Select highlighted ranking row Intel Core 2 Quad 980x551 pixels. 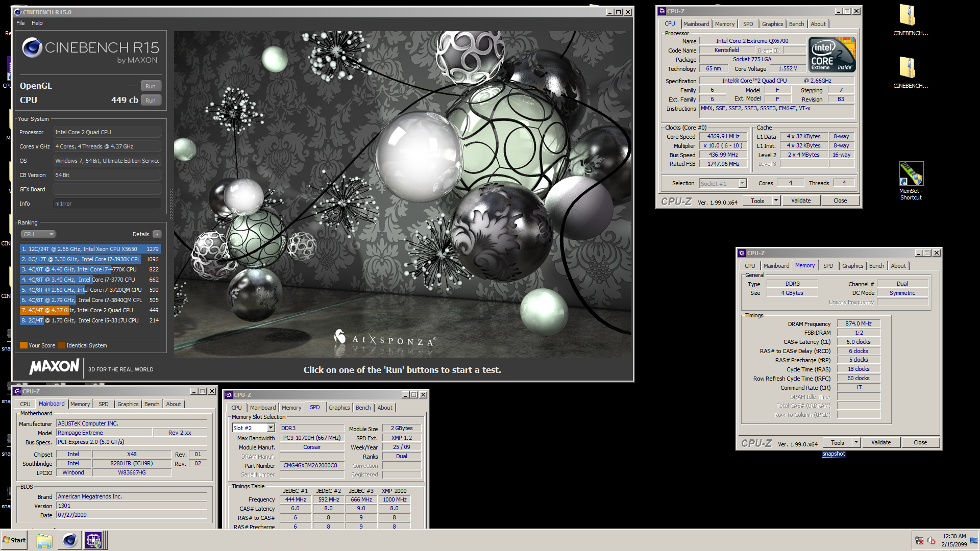(90, 310)
